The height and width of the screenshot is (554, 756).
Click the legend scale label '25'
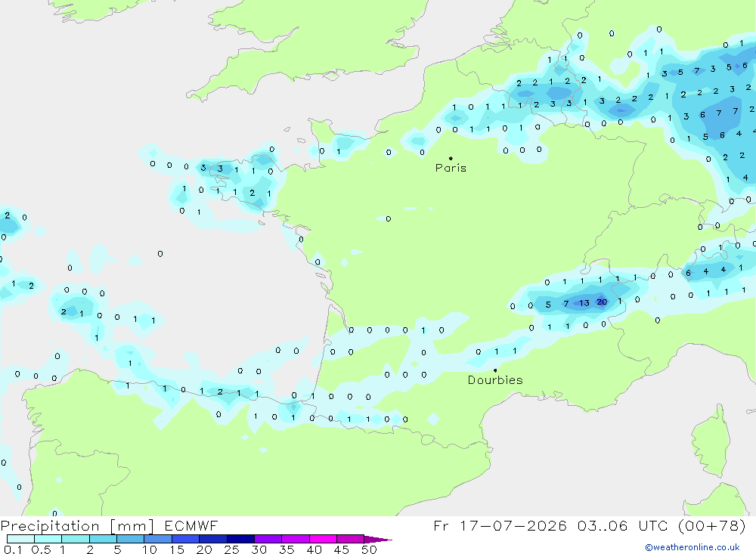231,549
